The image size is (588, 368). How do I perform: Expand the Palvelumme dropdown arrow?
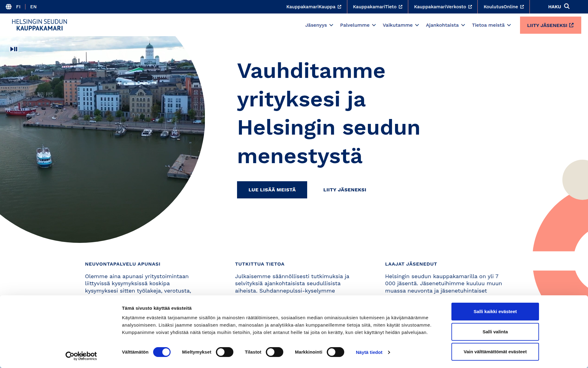point(374,25)
